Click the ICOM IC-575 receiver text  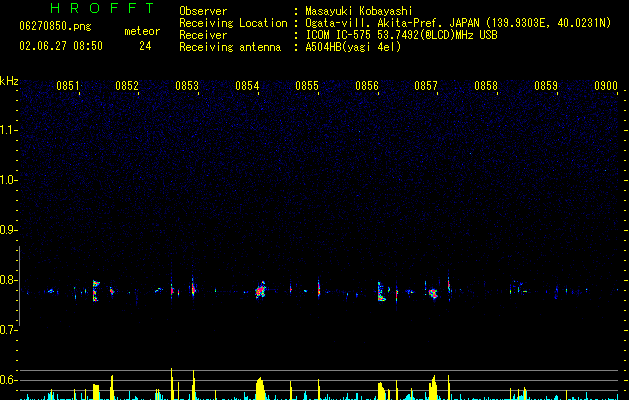coord(401,35)
